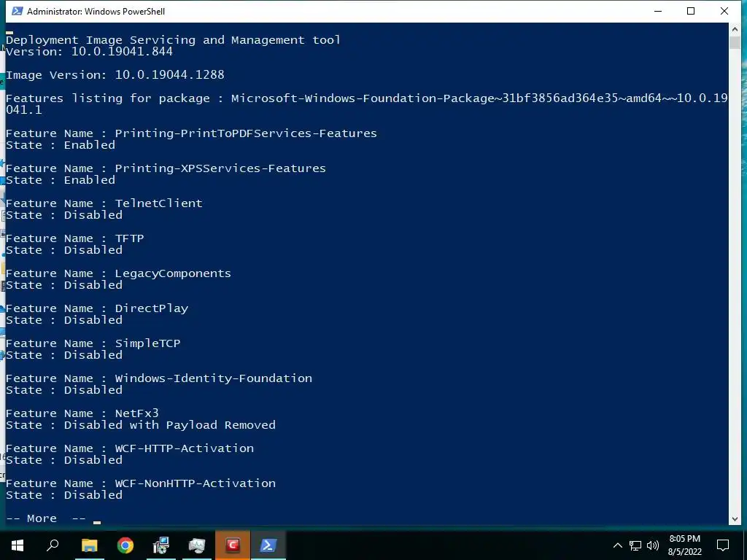The height and width of the screenshot is (560, 747).
Task: Click the 'Version: 10.0.19041.844' line
Action: coord(89,52)
